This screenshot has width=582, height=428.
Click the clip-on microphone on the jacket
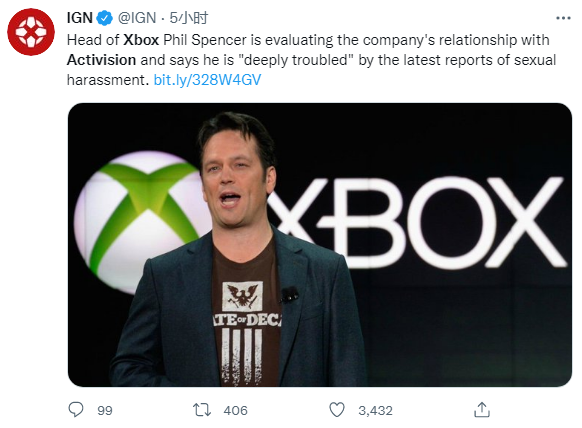point(290,294)
